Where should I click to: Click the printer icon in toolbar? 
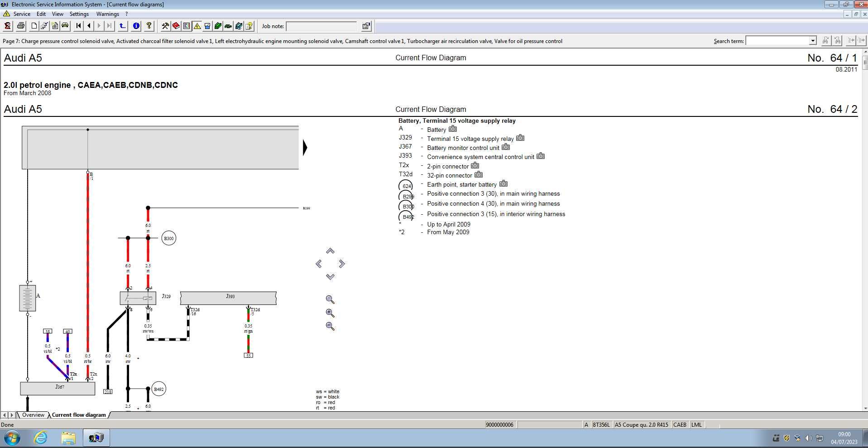pos(21,26)
